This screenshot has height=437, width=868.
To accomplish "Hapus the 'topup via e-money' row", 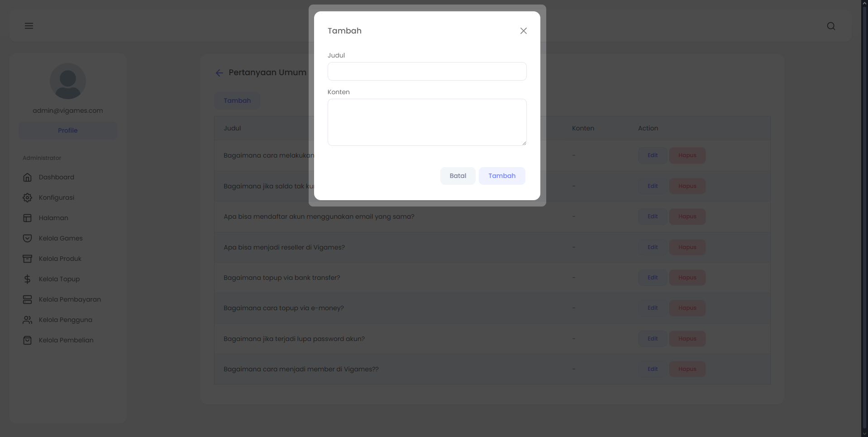I will point(687,308).
